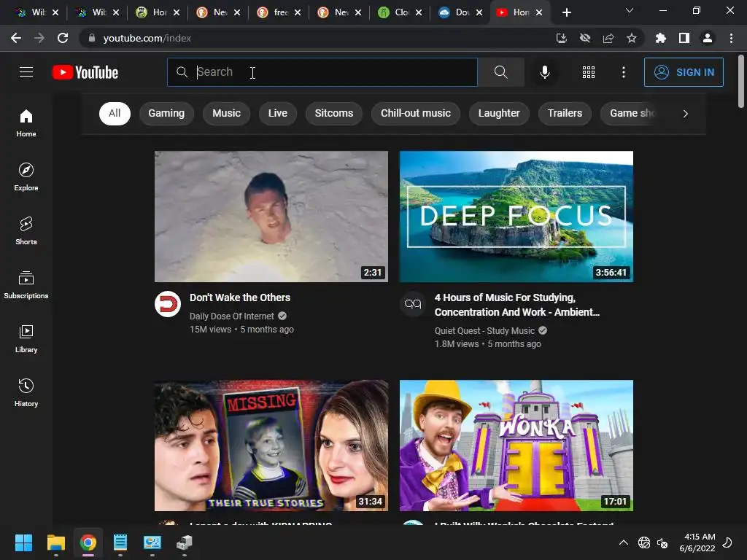The height and width of the screenshot is (560, 747).
Task: Select the Sitcoms filter chip
Action: (334, 113)
